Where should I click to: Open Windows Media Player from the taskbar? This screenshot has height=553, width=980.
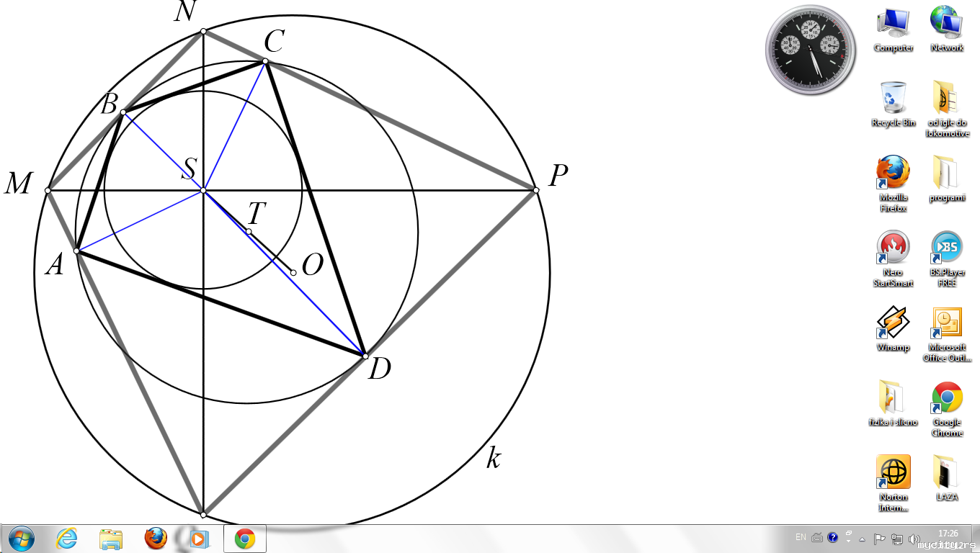pyautogui.click(x=199, y=539)
